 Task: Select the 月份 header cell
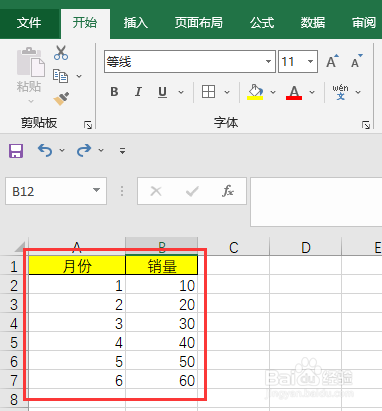point(77,266)
